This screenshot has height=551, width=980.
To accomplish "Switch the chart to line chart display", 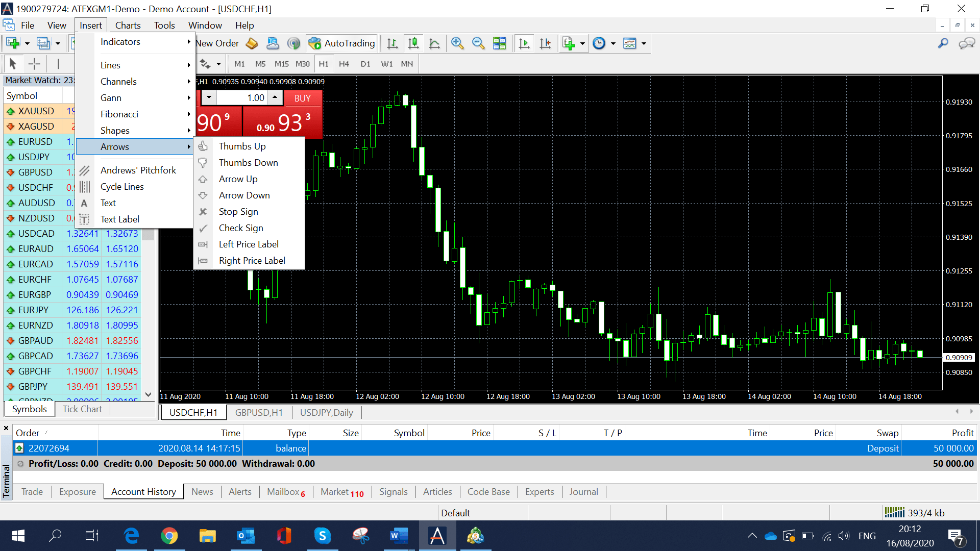I will [x=434, y=43].
